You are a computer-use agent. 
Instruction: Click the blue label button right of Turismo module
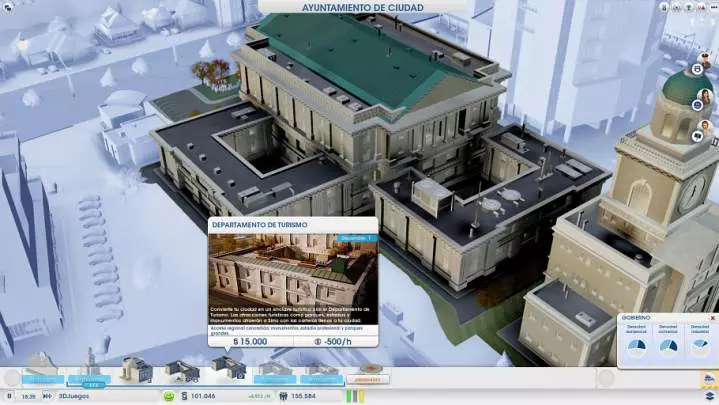[x=275, y=379]
